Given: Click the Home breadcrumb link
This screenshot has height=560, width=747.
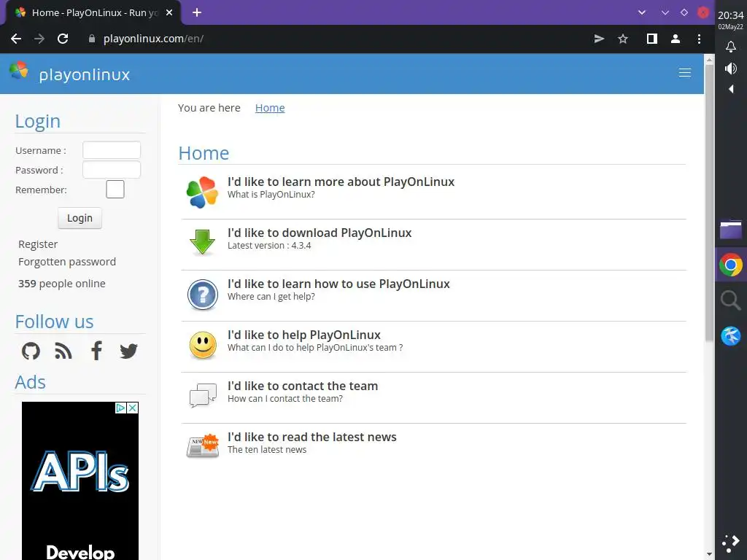Looking at the screenshot, I should tap(270, 108).
